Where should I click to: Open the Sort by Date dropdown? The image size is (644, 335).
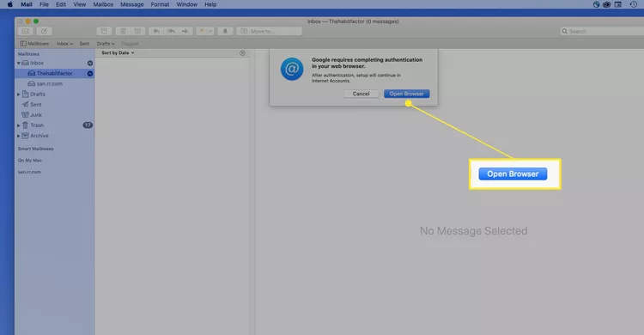point(118,53)
